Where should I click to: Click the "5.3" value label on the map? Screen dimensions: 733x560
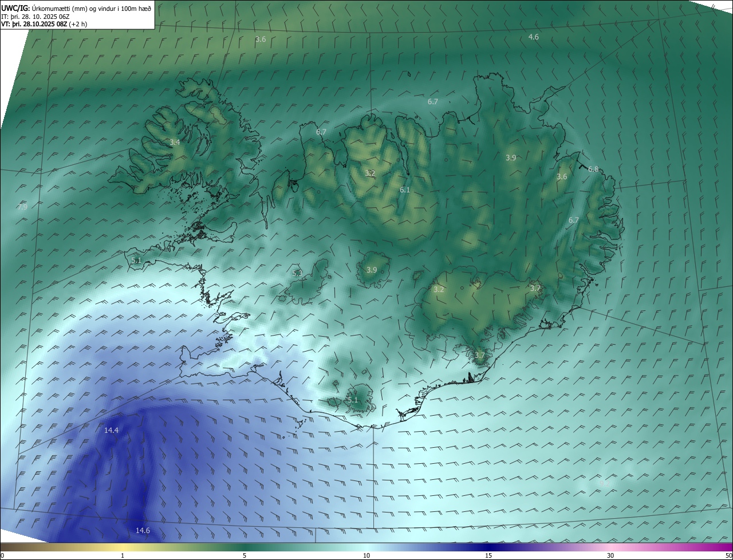297,273
